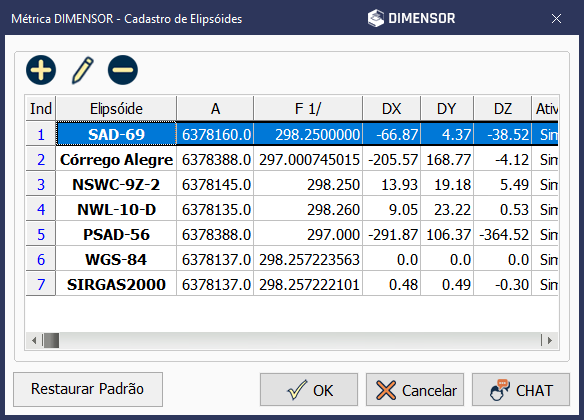
Task: Click the DX column header
Action: click(x=391, y=109)
